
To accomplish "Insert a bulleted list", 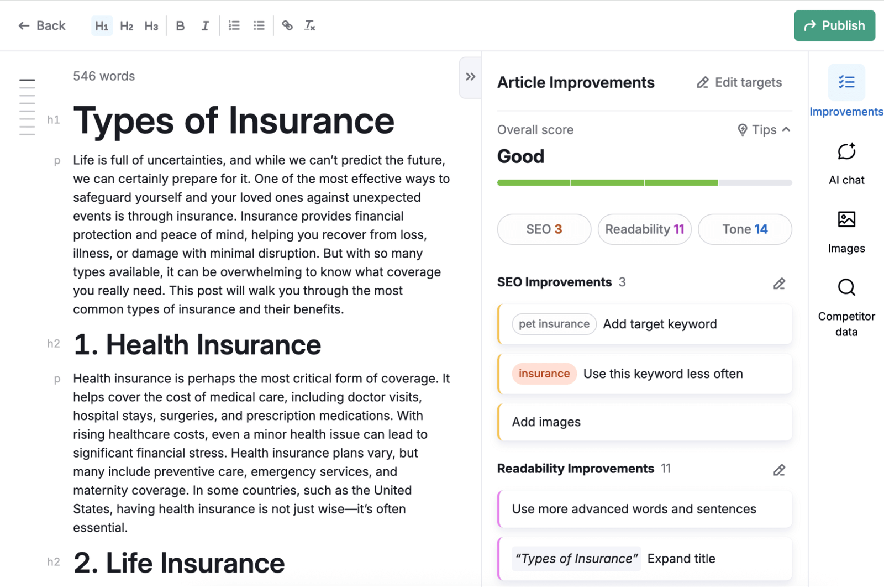I will coord(259,25).
